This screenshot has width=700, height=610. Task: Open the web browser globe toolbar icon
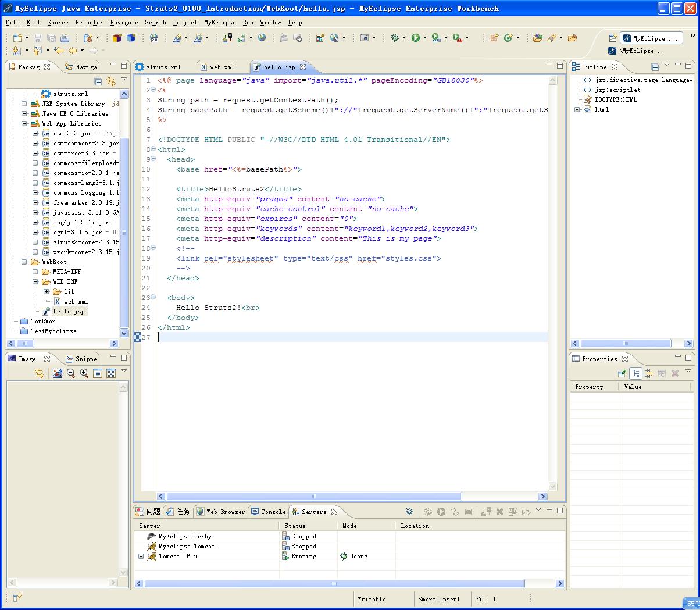tap(262, 38)
